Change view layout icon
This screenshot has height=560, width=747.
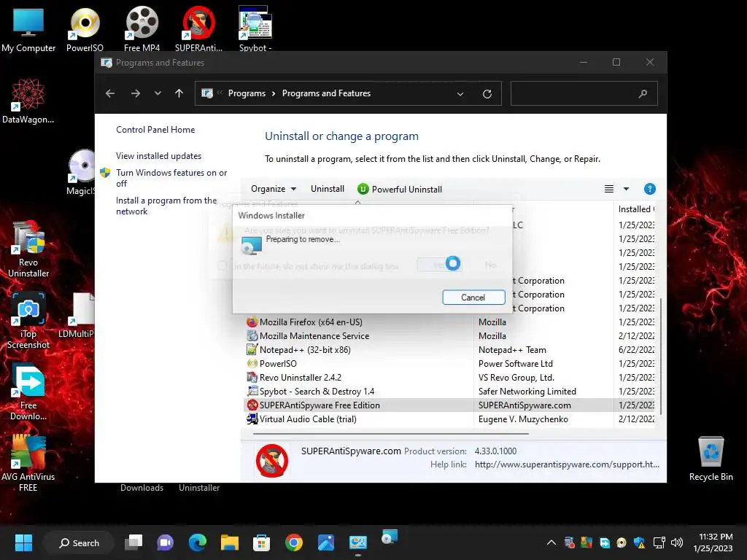[609, 189]
